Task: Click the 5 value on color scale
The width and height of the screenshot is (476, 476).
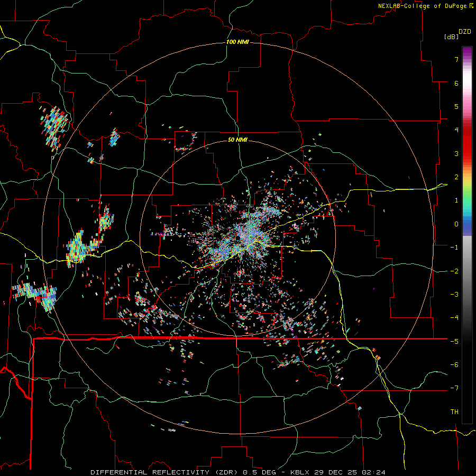Action: 456,106
